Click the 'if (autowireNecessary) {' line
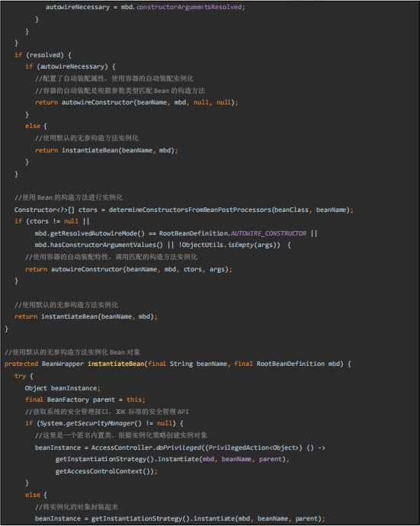The image size is (420, 526). point(70,66)
